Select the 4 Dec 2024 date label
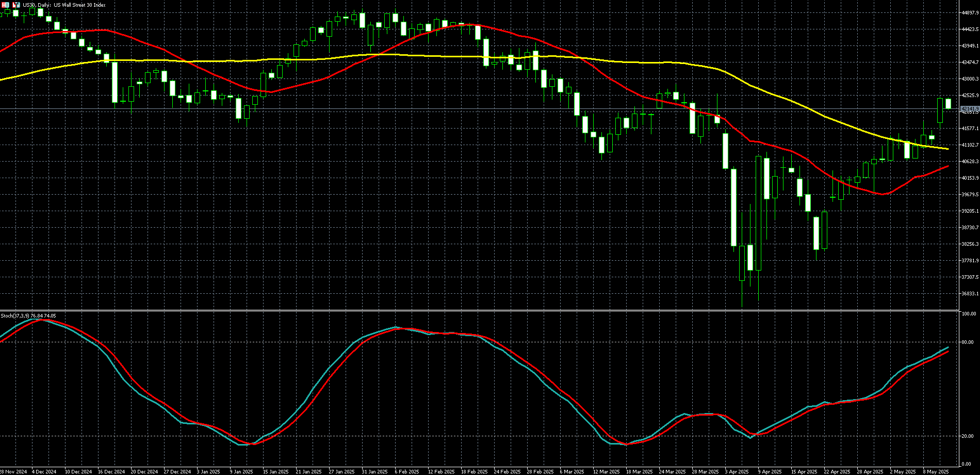This screenshot has width=980, height=475. [44, 471]
